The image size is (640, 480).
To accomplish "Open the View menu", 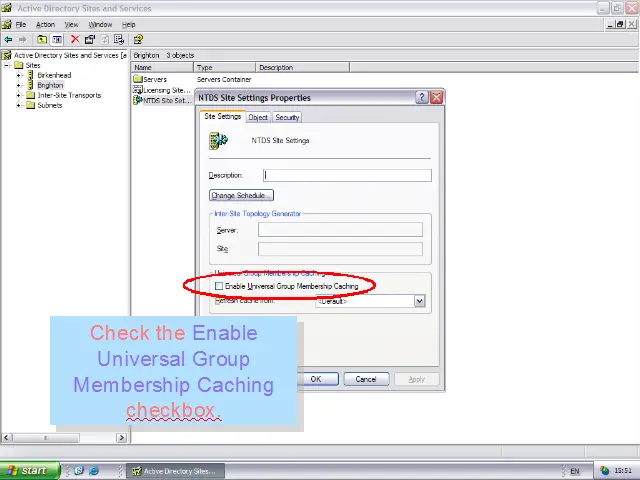I will (71, 24).
